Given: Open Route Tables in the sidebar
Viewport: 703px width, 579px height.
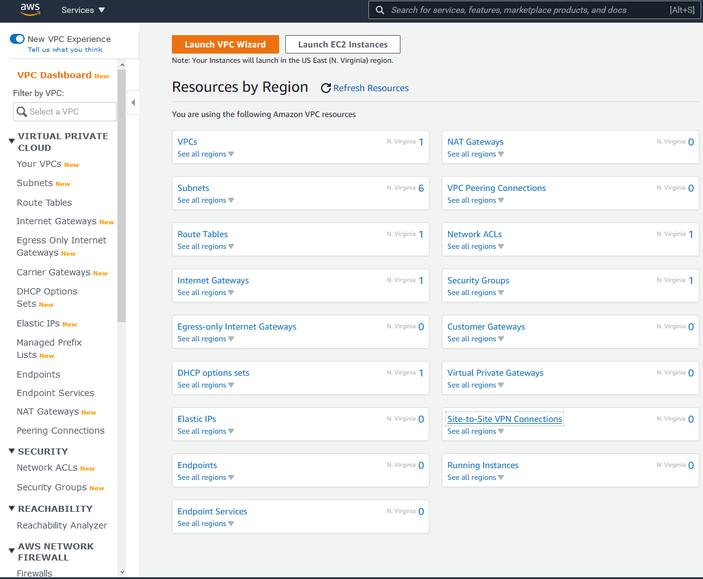Looking at the screenshot, I should coord(44,202).
